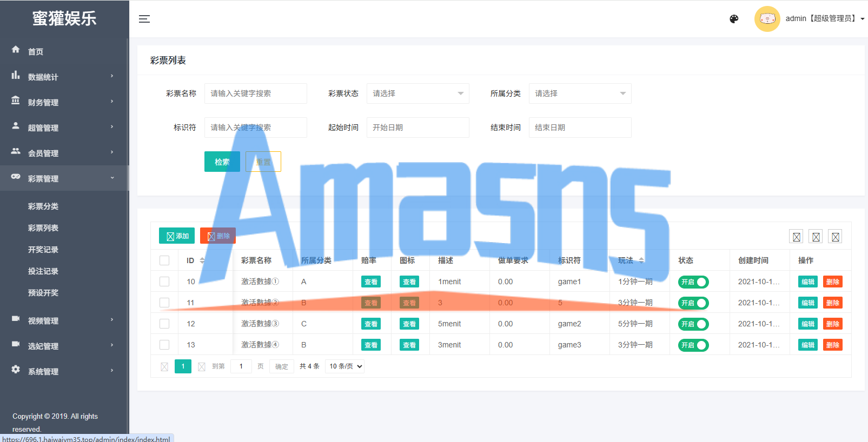
Task: Click the green 添加 button
Action: (x=177, y=236)
